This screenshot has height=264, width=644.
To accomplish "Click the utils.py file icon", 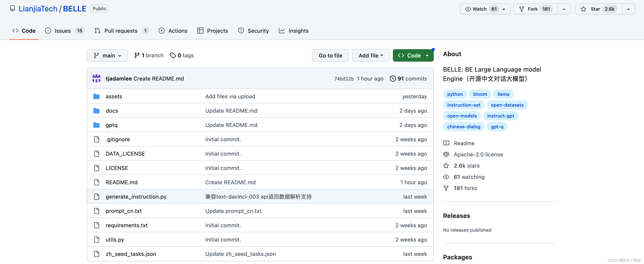I will tap(96, 239).
